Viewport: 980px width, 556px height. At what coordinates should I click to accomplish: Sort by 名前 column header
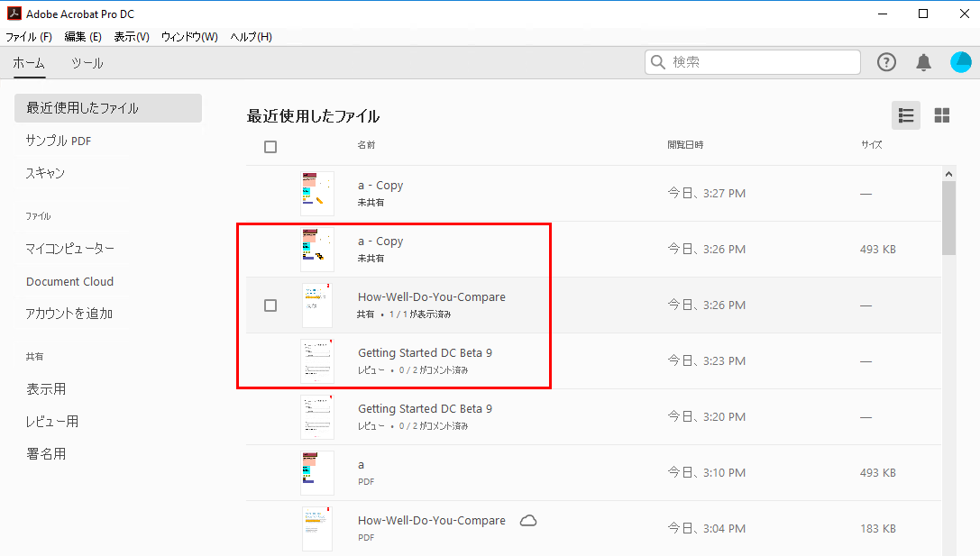(366, 145)
